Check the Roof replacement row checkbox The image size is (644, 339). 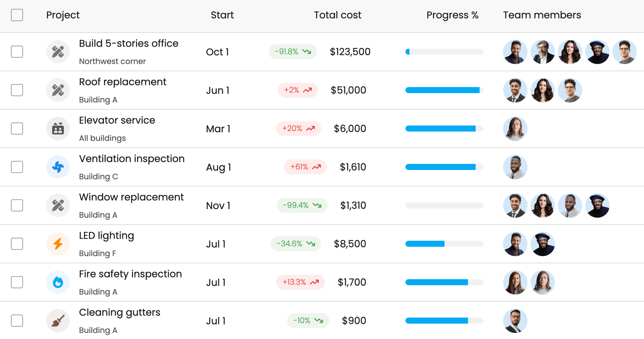pos(17,90)
